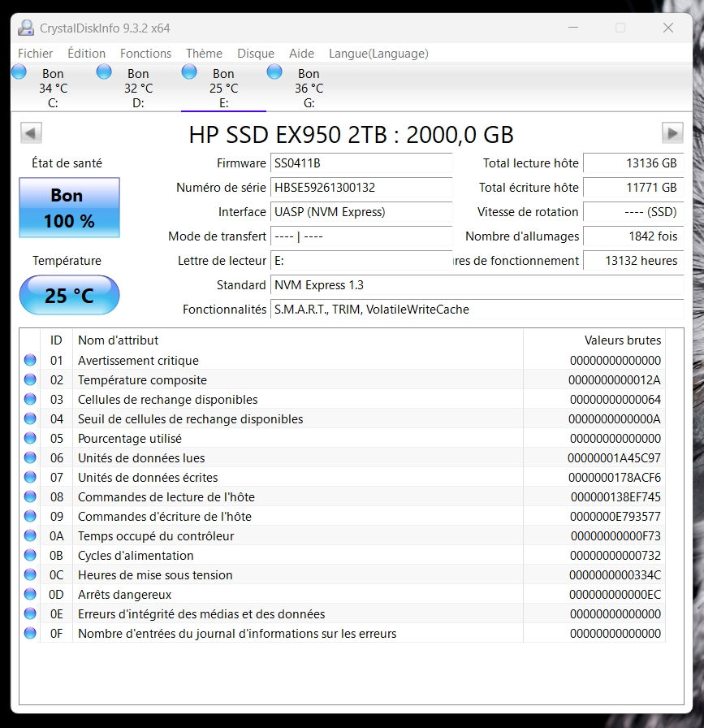The image size is (704, 728).
Task: Click the serial number field HBSE59261300132
Action: [361, 188]
